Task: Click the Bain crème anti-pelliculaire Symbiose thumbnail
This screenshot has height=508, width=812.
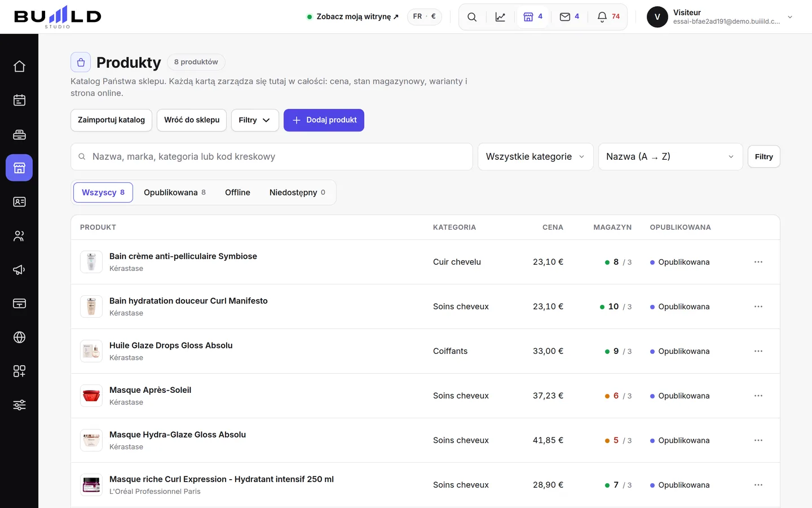Action: coord(91,262)
